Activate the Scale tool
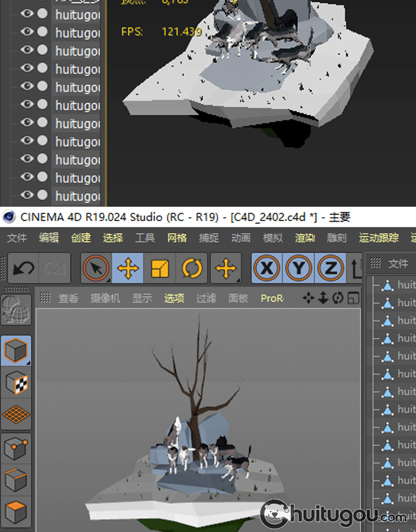 (160, 269)
